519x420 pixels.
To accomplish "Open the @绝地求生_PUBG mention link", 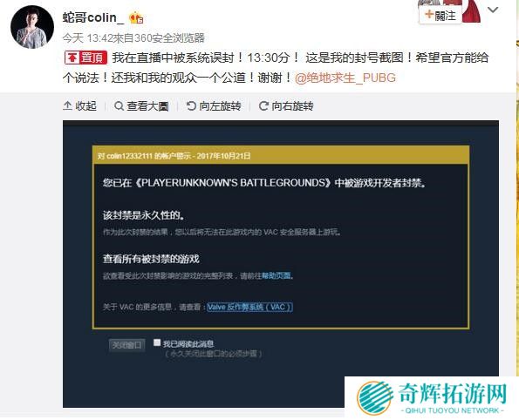I will 345,78.
